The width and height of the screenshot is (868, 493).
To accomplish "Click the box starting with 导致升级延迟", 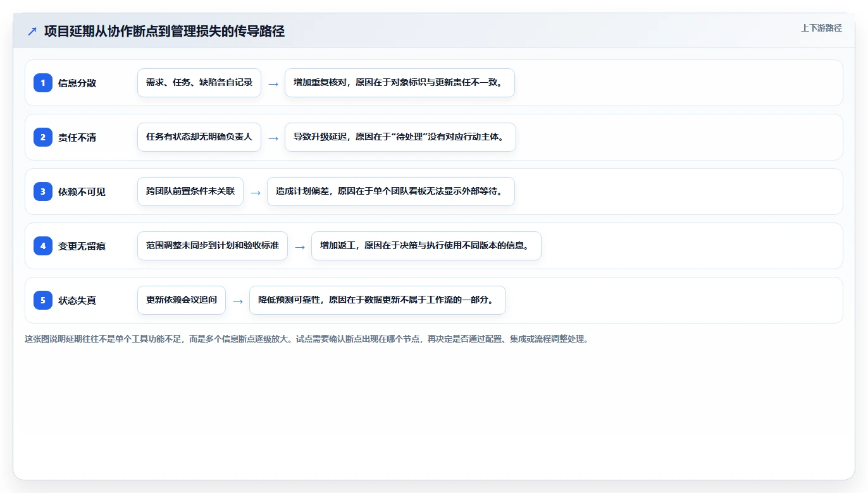I will tap(400, 137).
